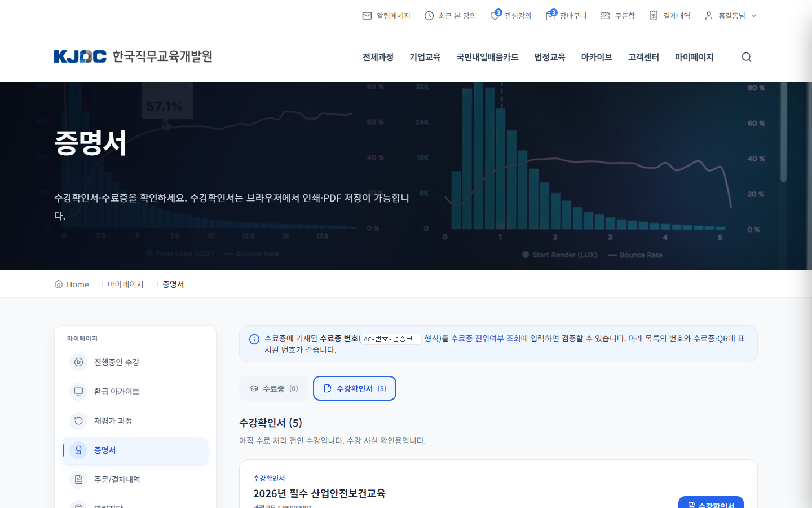Click the 마이페이지 breadcrumb link

click(125, 284)
